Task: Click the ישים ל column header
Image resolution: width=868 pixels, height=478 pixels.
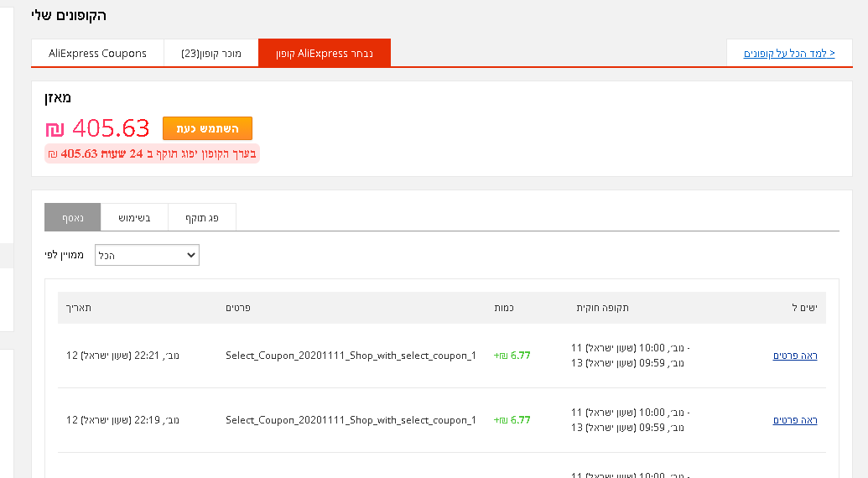Action: 804,308
